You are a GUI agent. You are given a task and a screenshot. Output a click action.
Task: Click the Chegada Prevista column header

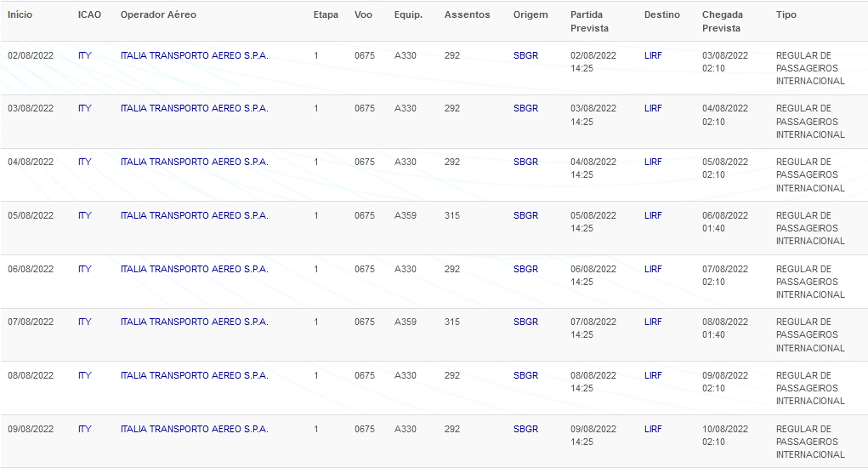723,21
